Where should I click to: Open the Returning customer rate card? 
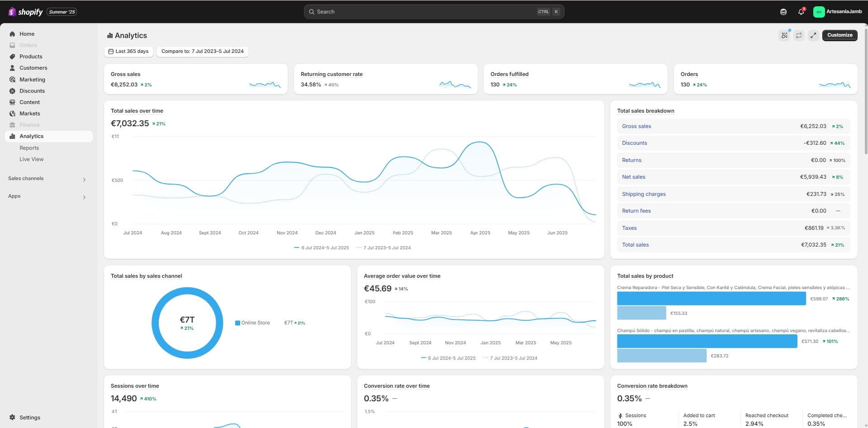386,79
